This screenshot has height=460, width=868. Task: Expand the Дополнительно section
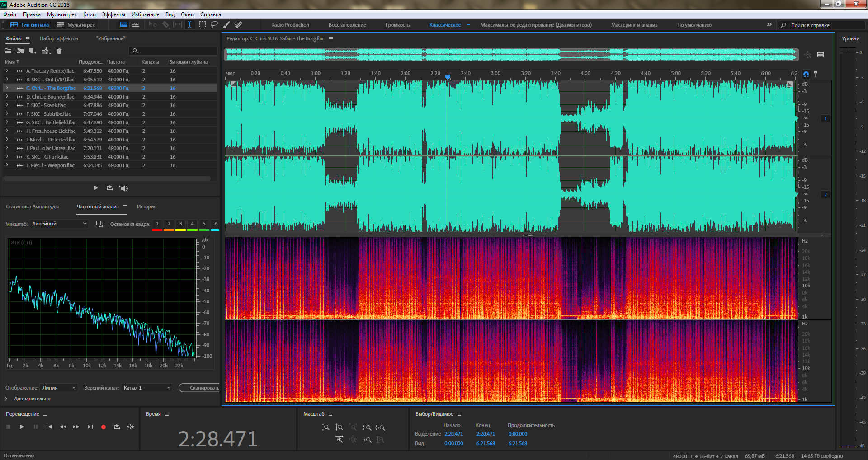point(6,399)
